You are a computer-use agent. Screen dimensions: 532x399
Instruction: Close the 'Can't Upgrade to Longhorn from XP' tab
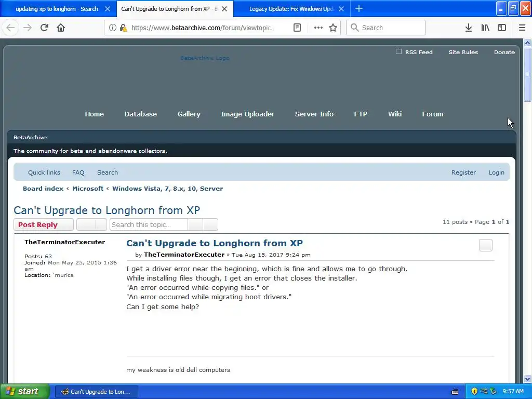tap(224, 9)
